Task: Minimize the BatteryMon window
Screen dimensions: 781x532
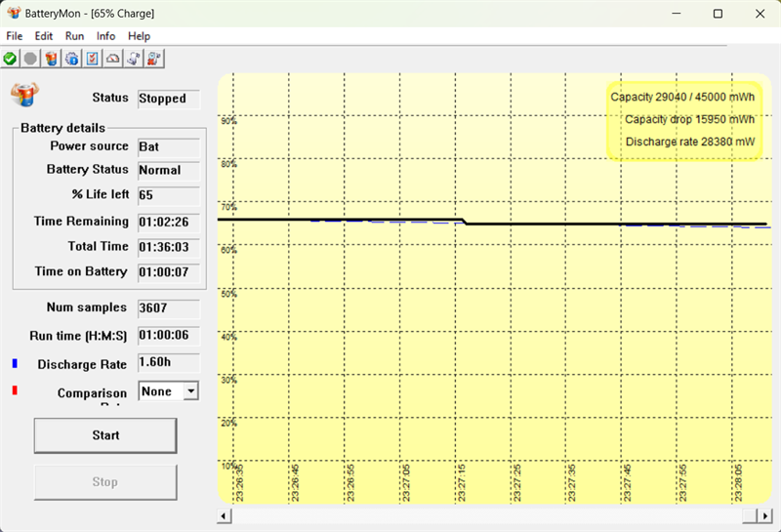Action: 676,14
